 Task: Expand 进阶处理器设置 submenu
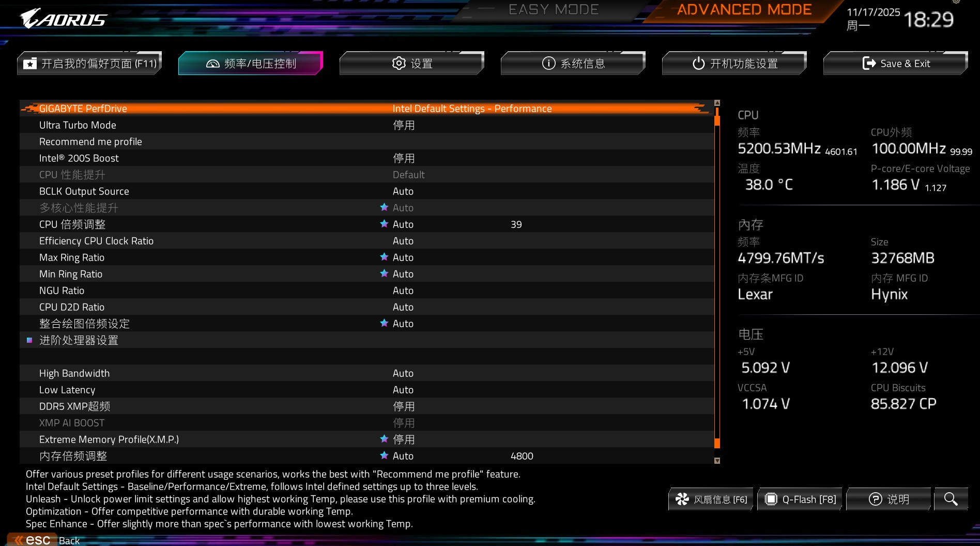coord(78,340)
